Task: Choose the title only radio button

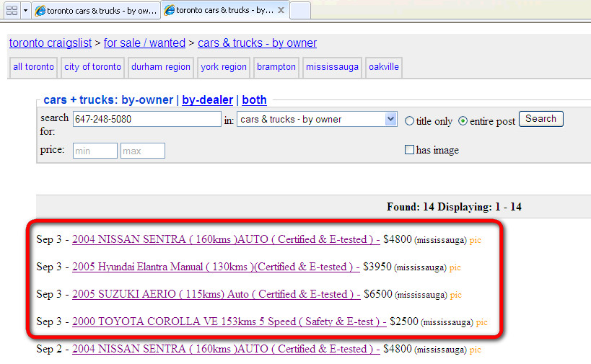Action: click(409, 121)
